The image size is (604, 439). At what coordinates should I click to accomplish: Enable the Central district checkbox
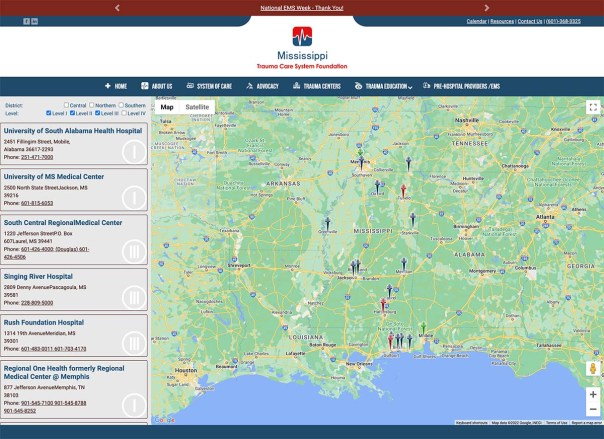pyautogui.click(x=66, y=105)
